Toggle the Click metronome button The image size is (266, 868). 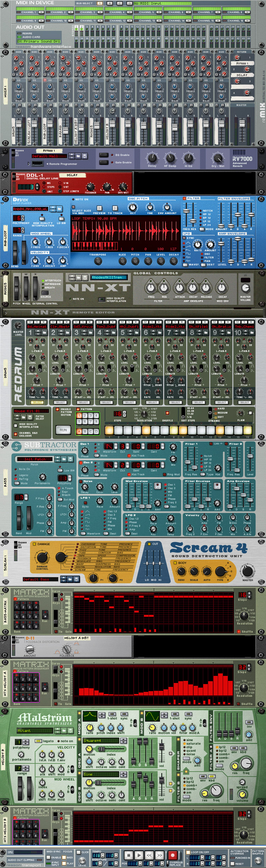tap(79, 852)
